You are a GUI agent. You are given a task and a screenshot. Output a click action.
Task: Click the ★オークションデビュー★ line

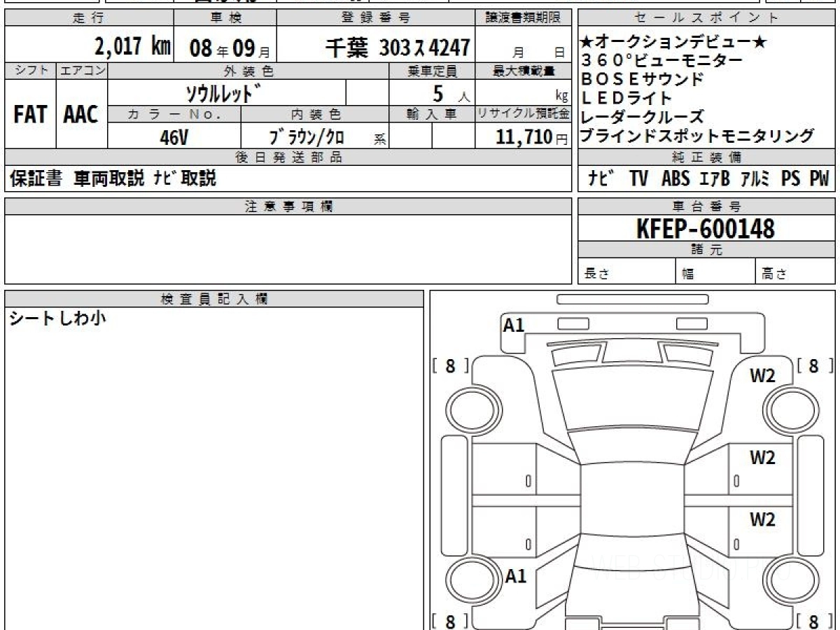tap(674, 43)
